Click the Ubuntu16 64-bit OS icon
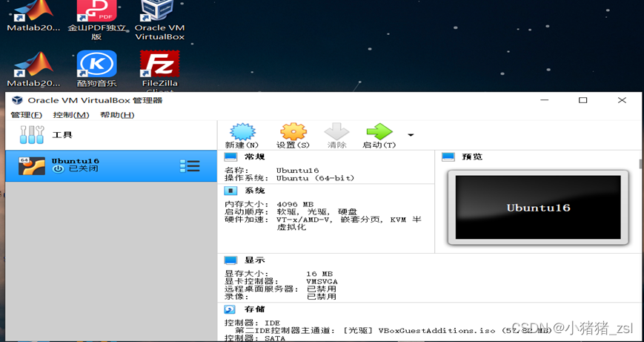This screenshot has height=342, width=644. click(x=32, y=166)
